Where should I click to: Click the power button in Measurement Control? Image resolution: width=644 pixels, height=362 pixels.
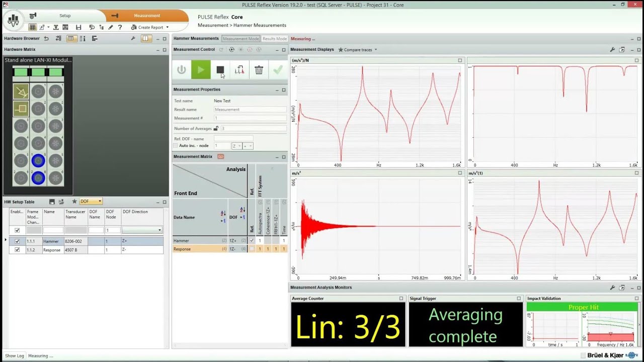[182, 70]
